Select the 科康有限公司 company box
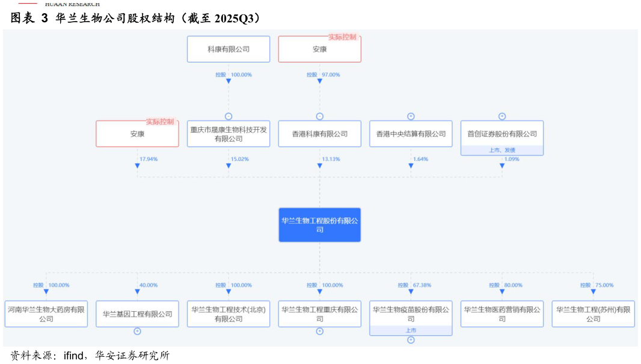 coord(228,49)
